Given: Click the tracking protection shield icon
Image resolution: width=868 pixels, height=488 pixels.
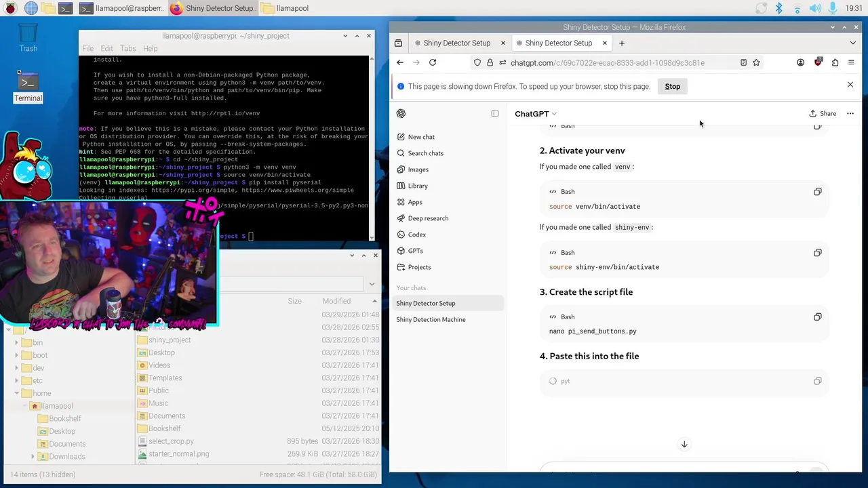Looking at the screenshot, I should (477, 62).
